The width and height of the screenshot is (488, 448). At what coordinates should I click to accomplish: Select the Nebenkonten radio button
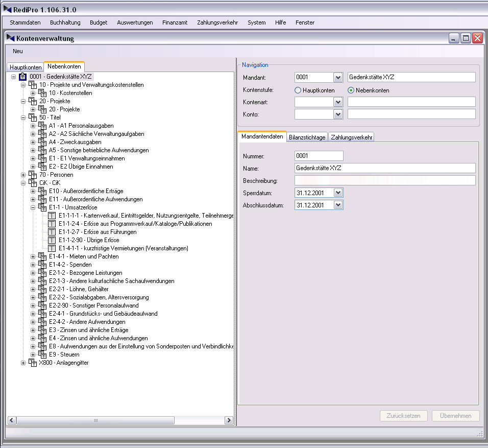[x=351, y=90]
